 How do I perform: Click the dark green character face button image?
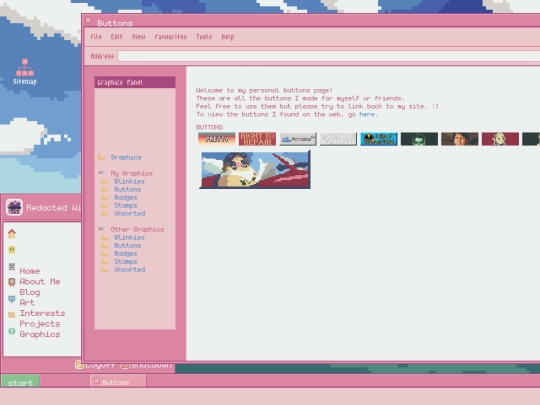[419, 139]
